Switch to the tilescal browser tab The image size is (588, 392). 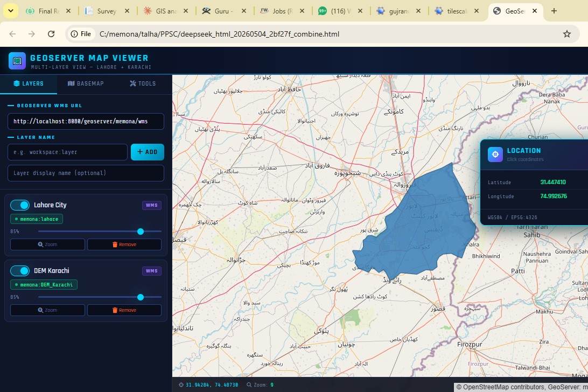(457, 11)
